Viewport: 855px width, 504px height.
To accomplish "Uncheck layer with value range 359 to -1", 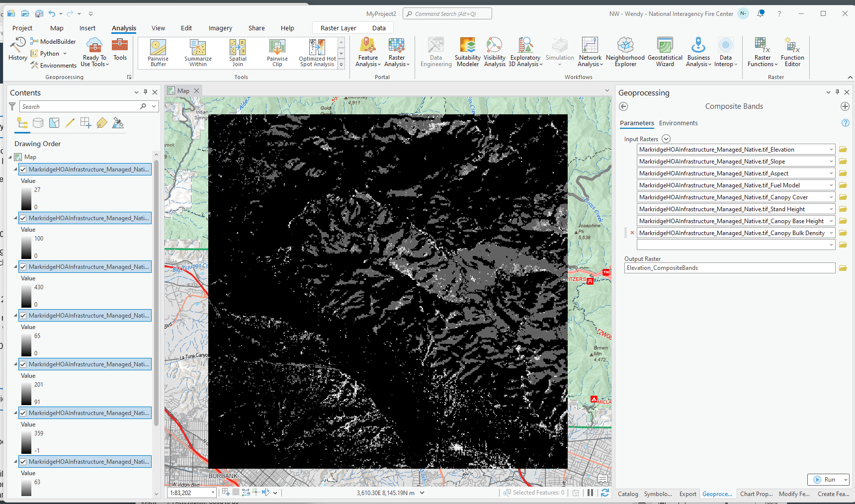I will point(23,413).
